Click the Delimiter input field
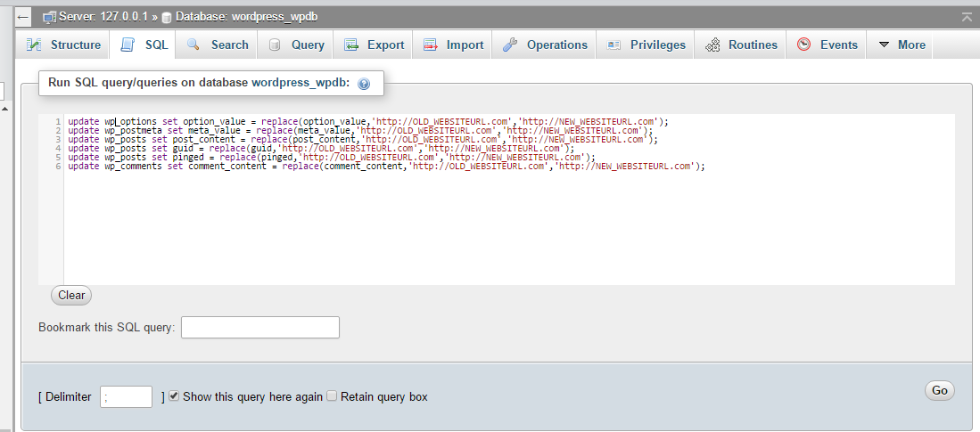This screenshot has height=432, width=980. click(127, 397)
